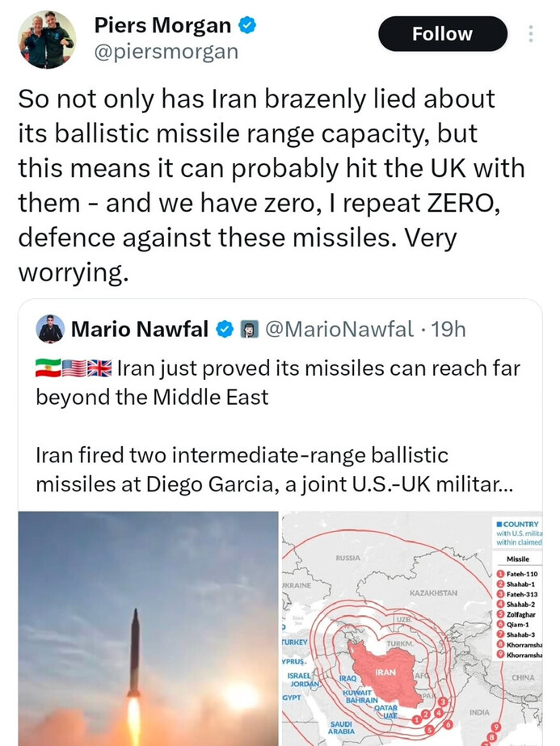Click the Iran, US, and UK flag emojis

pyautogui.click(x=74, y=369)
